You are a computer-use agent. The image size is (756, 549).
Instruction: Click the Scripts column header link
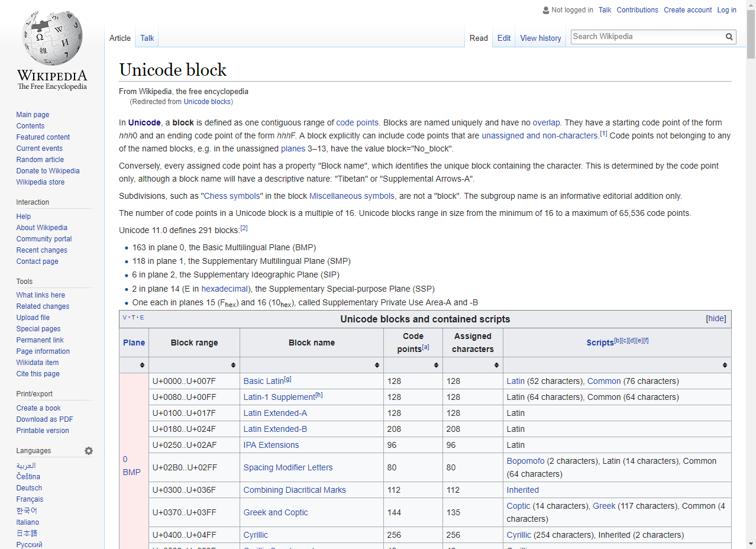[600, 343]
